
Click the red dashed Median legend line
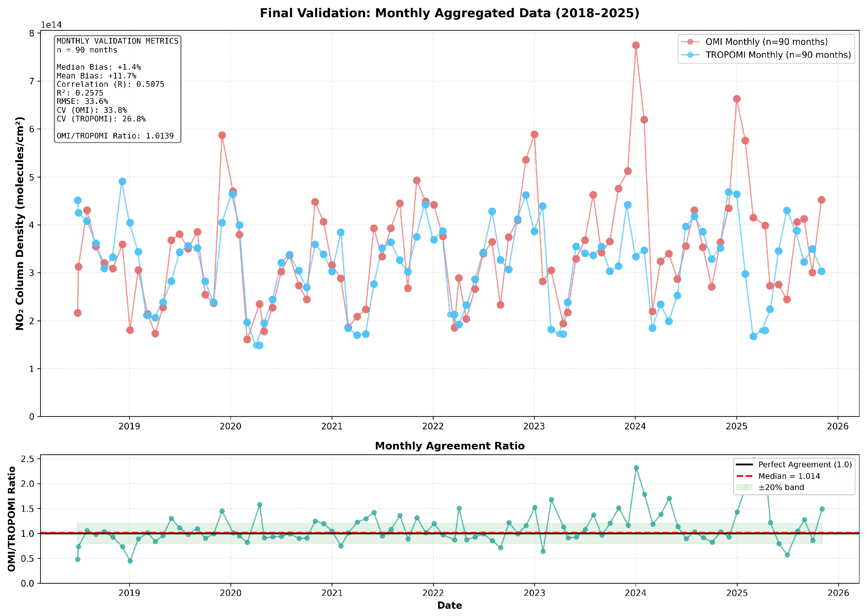click(x=744, y=476)
